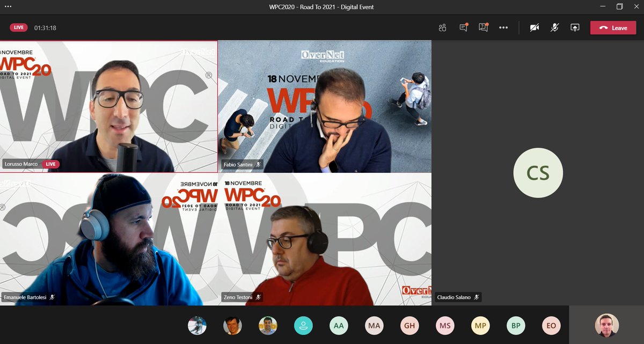Screen dimensions: 644x344
Task: Click the MA participant avatar
Action: pyautogui.click(x=374, y=325)
